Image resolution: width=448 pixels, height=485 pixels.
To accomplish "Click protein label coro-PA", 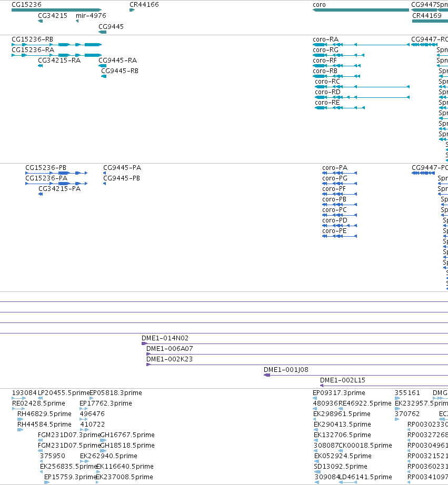I will pyautogui.click(x=335, y=168).
